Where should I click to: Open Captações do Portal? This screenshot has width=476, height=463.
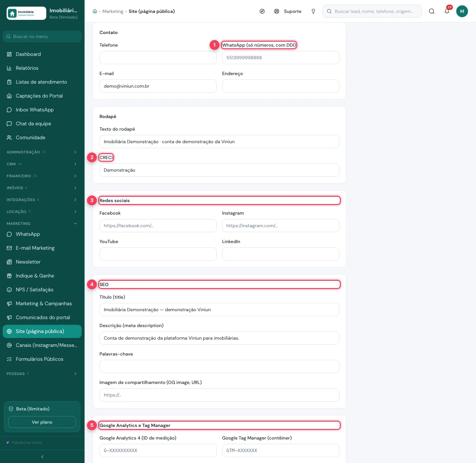point(42,96)
